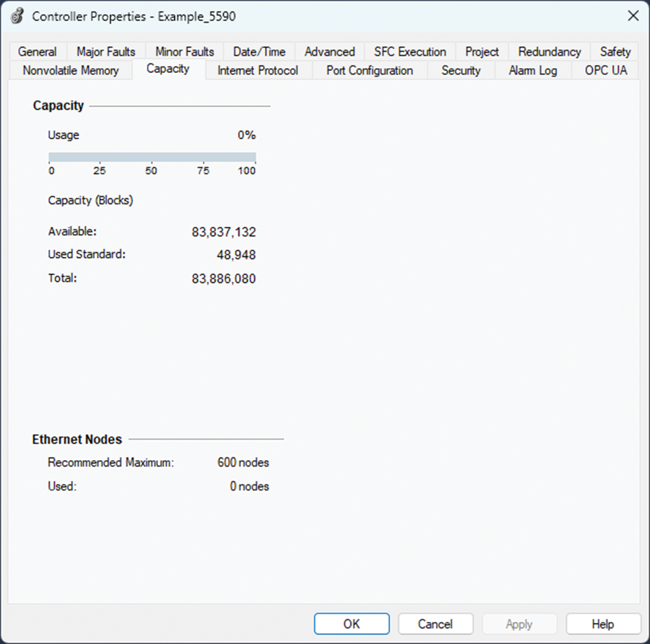Click the Logix controller icon in title bar
The height and width of the screenshot is (644, 650).
16,16
